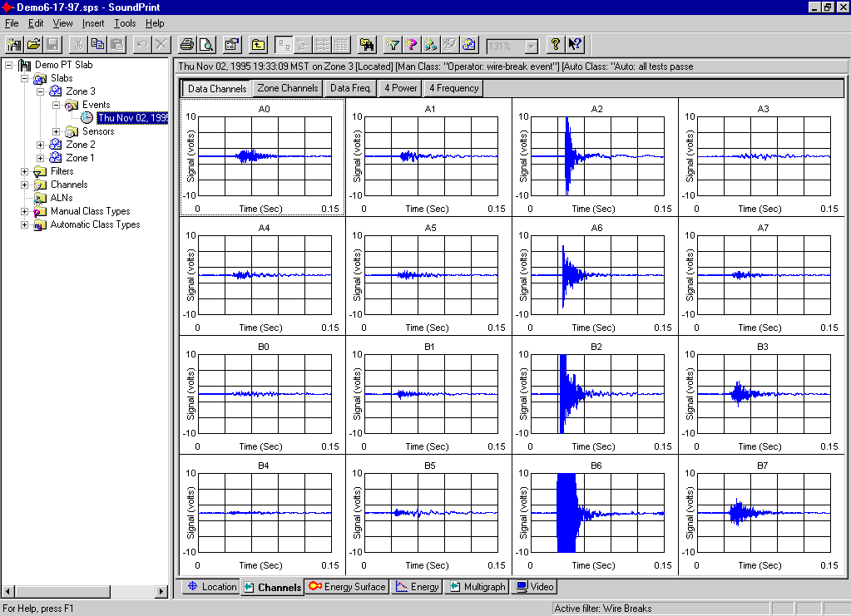Click the up-one-level folder icon

coord(258,45)
